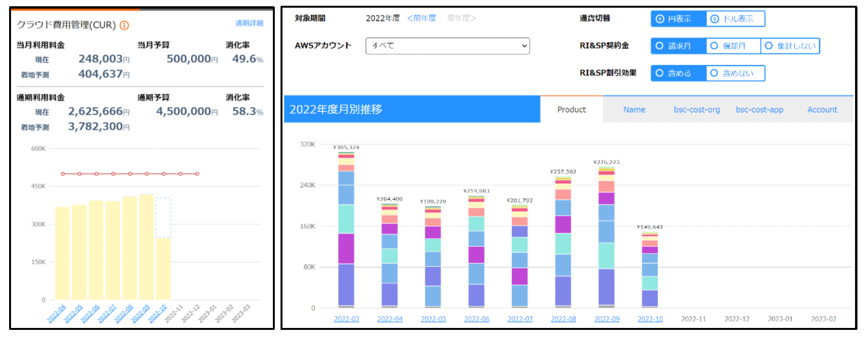Click the stacked bar labeled ¥219,983

click(x=477, y=252)
